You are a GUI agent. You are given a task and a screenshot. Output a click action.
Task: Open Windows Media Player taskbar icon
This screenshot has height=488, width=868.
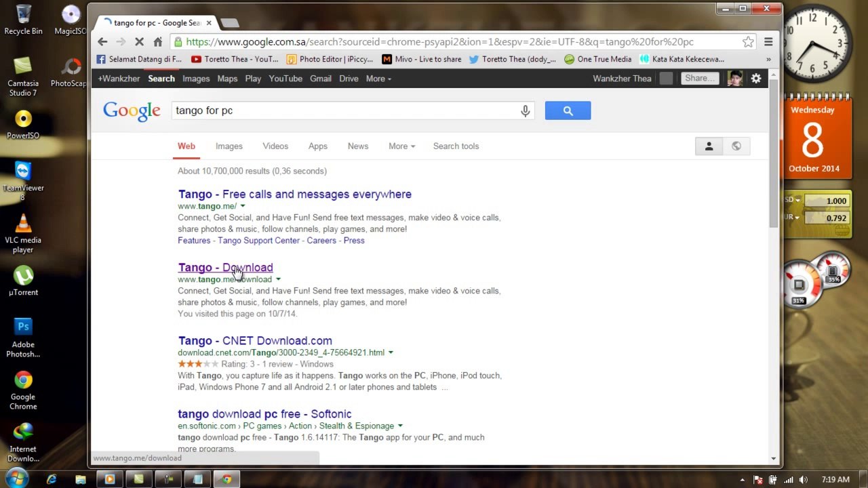[110, 480]
